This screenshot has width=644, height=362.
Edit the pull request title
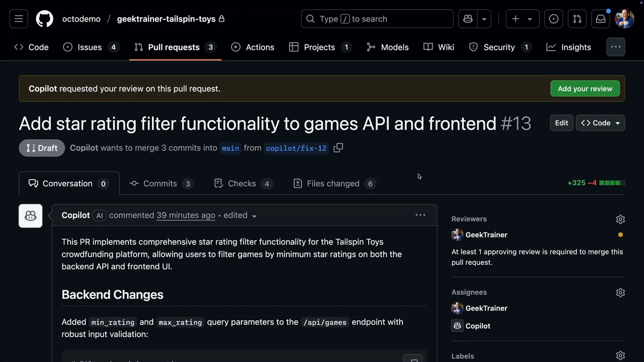tap(561, 123)
